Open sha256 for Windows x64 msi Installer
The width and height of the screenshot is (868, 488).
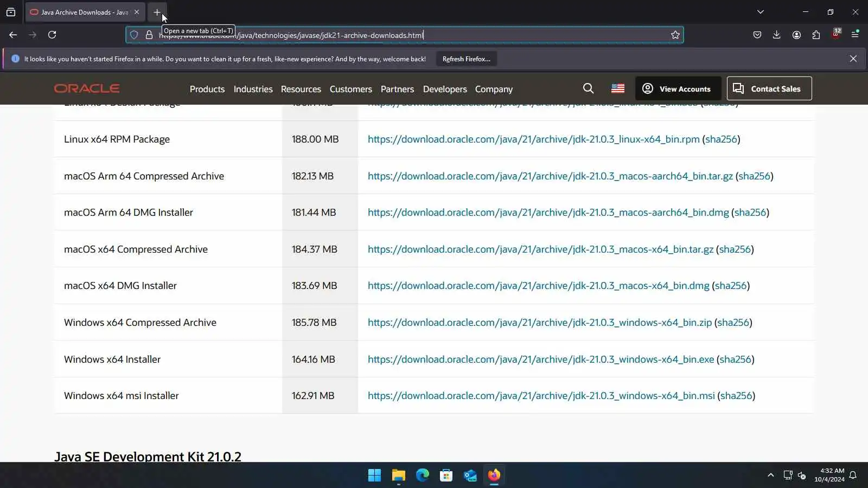point(736,396)
